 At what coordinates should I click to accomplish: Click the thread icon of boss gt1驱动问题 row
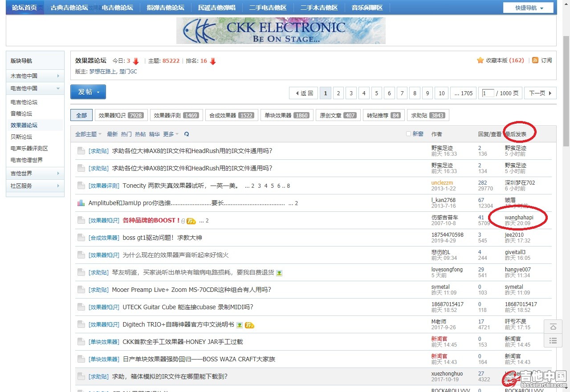coord(81,238)
